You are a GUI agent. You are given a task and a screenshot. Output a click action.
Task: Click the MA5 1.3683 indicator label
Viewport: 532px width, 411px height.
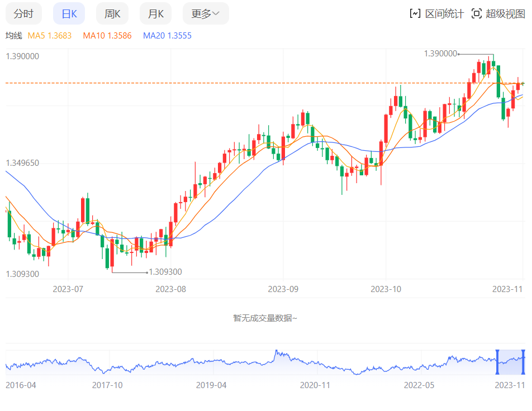pos(50,36)
